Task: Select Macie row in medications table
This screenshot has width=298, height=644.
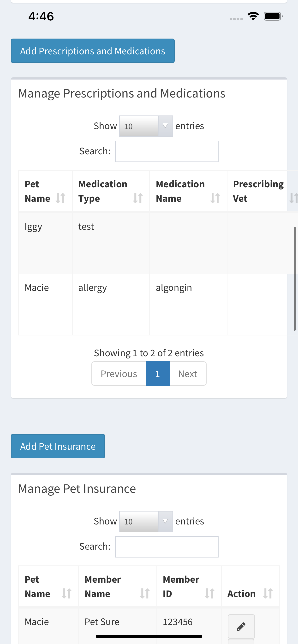Action: (x=153, y=304)
